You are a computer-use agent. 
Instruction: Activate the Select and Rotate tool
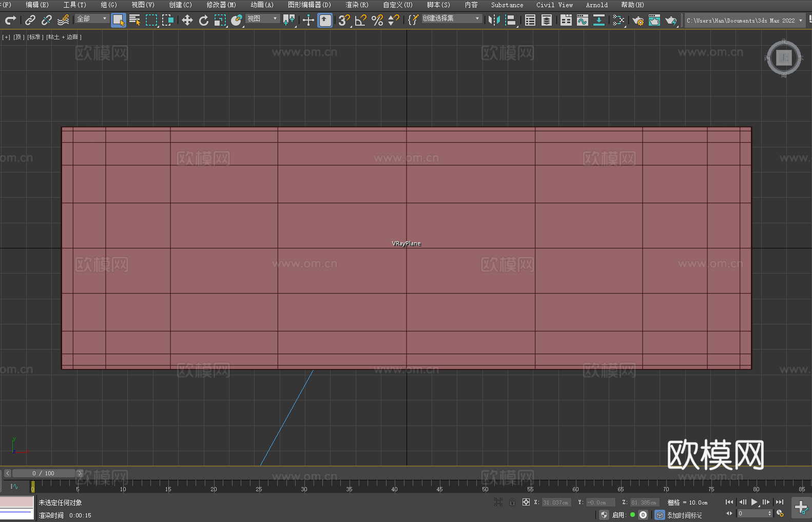(x=204, y=20)
